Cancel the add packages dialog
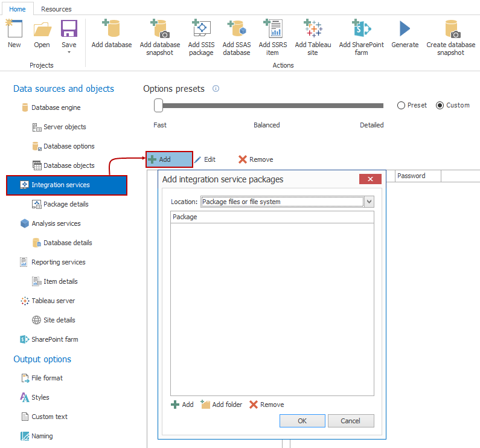The image size is (480, 448). coord(351,421)
